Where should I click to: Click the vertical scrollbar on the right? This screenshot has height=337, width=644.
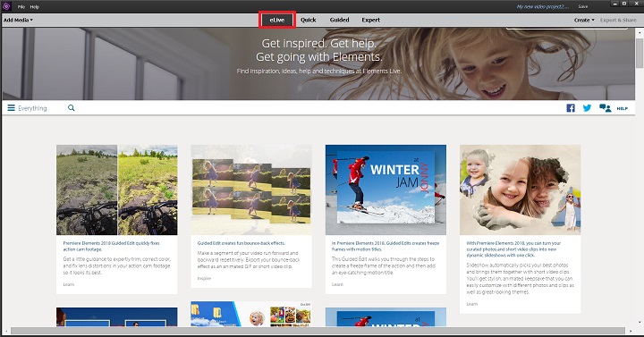640,176
